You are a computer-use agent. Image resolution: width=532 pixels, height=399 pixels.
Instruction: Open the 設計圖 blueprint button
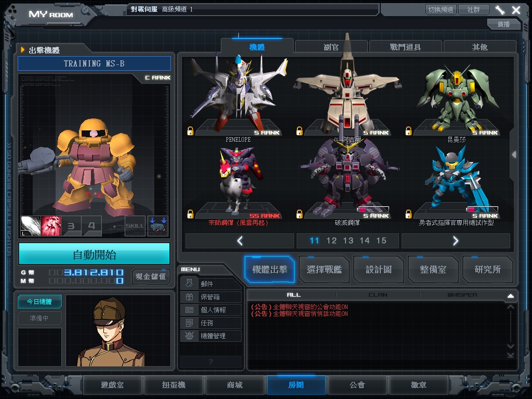tap(379, 270)
